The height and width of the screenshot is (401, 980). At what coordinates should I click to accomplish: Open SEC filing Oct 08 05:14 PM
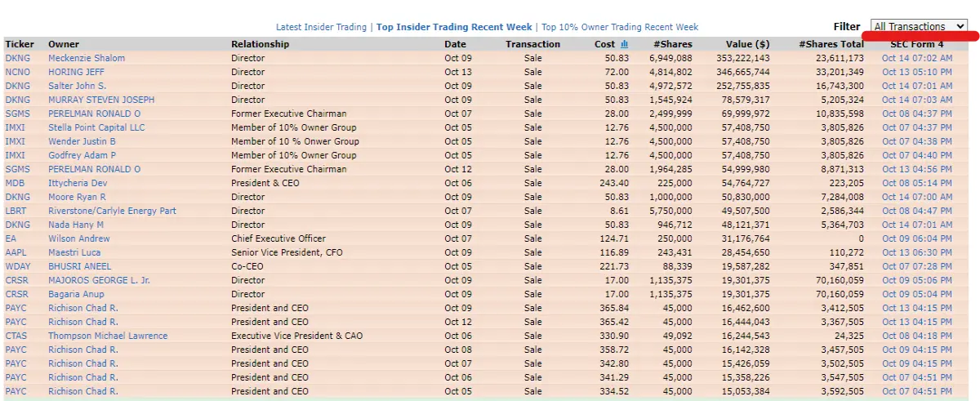917,183
